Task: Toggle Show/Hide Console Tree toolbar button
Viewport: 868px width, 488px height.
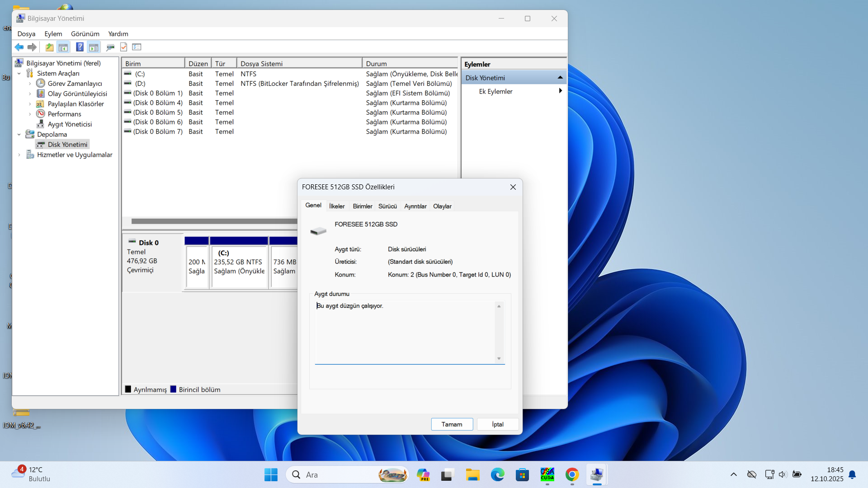Action: pos(63,47)
